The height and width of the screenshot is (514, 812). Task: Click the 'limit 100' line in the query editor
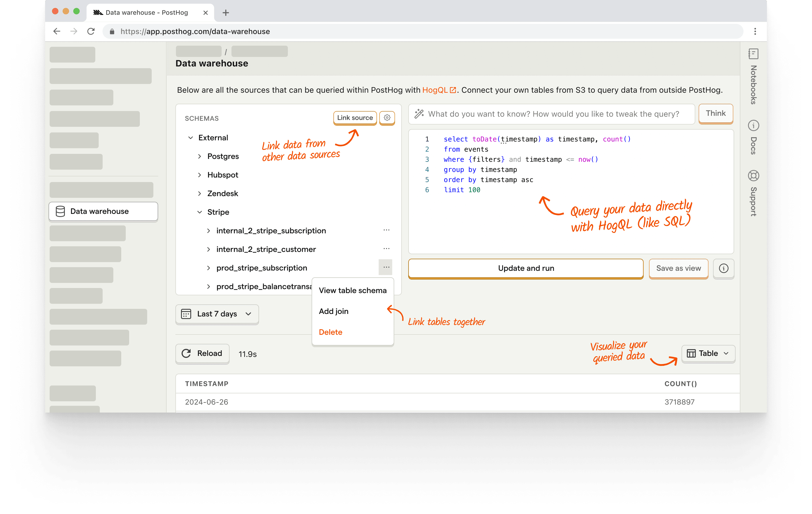[462, 190]
